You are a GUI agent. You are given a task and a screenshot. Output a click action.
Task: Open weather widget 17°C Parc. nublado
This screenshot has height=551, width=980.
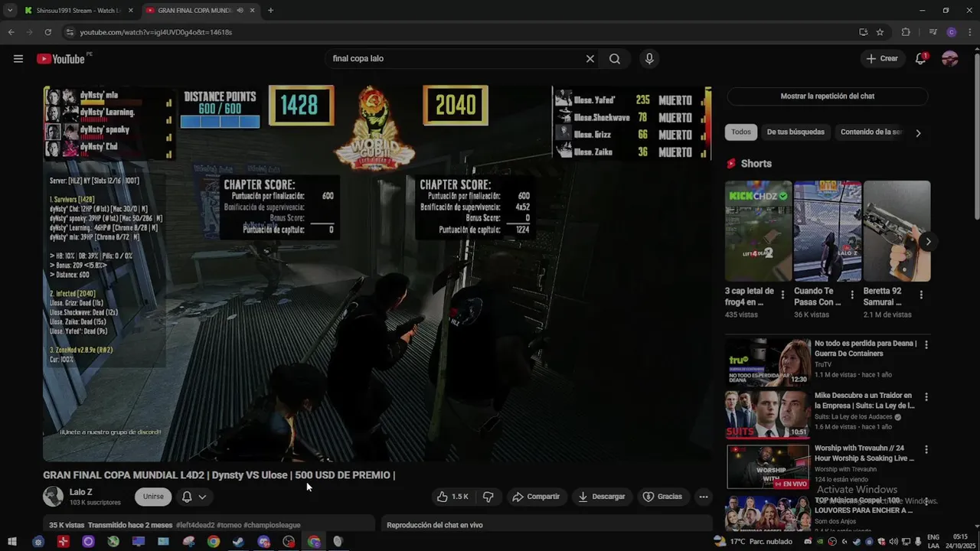click(752, 542)
